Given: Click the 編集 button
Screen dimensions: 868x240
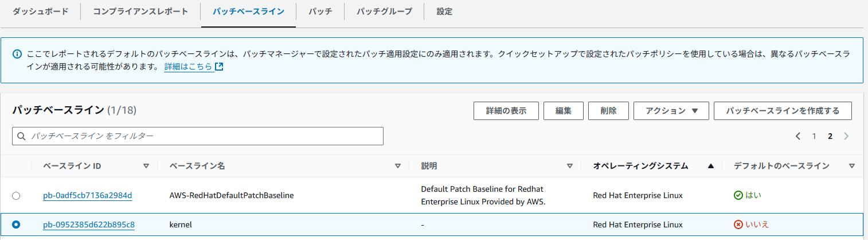Looking at the screenshot, I should 564,111.
